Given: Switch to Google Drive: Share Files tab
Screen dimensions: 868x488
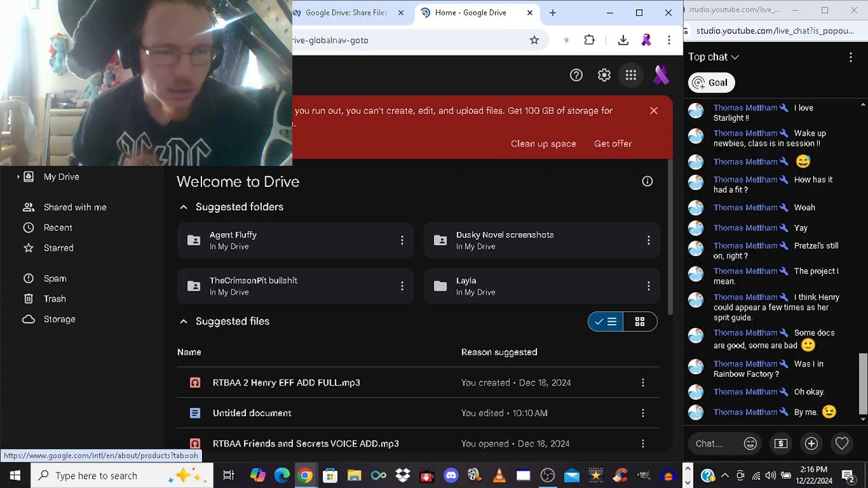Looking at the screenshot, I should coord(346,13).
